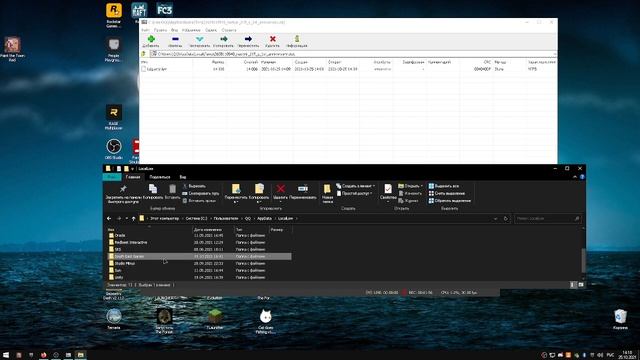Click the Copy (Копировать) arrow icon in 7-Zip toolbar
640x360 pixels.
pyautogui.click(x=224, y=39)
